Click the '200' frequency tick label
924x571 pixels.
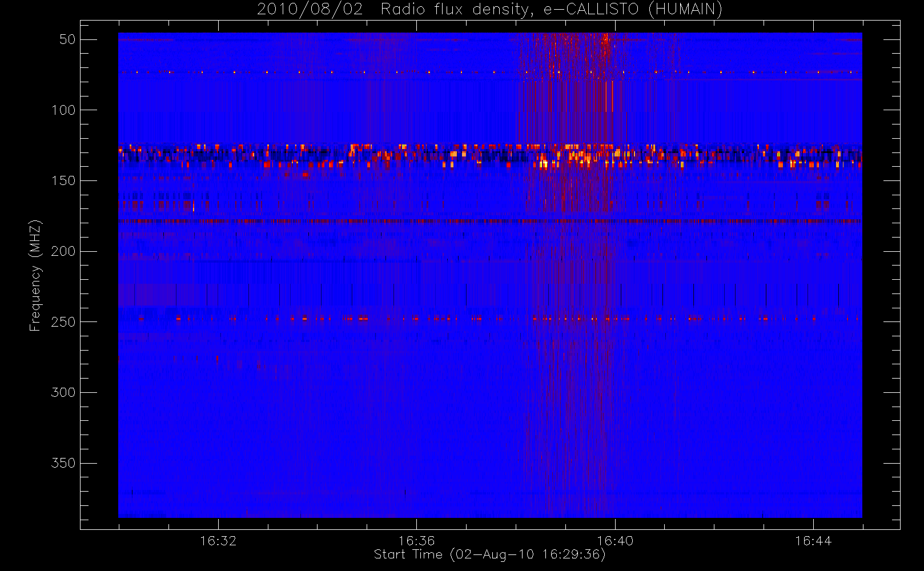click(x=63, y=251)
